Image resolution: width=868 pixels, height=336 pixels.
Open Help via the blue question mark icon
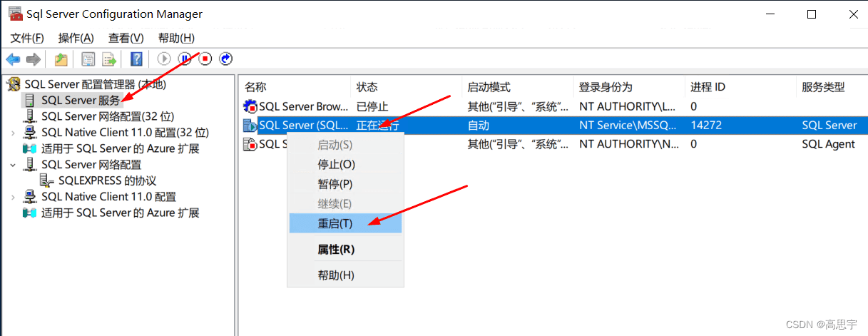(x=136, y=59)
